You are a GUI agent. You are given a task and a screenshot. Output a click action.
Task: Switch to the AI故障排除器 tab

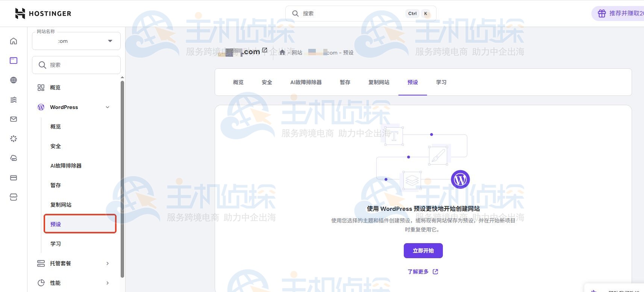(306, 82)
